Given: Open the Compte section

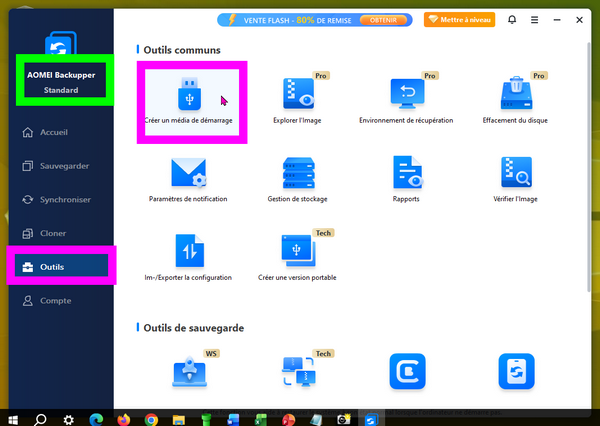Looking at the screenshot, I should [54, 300].
